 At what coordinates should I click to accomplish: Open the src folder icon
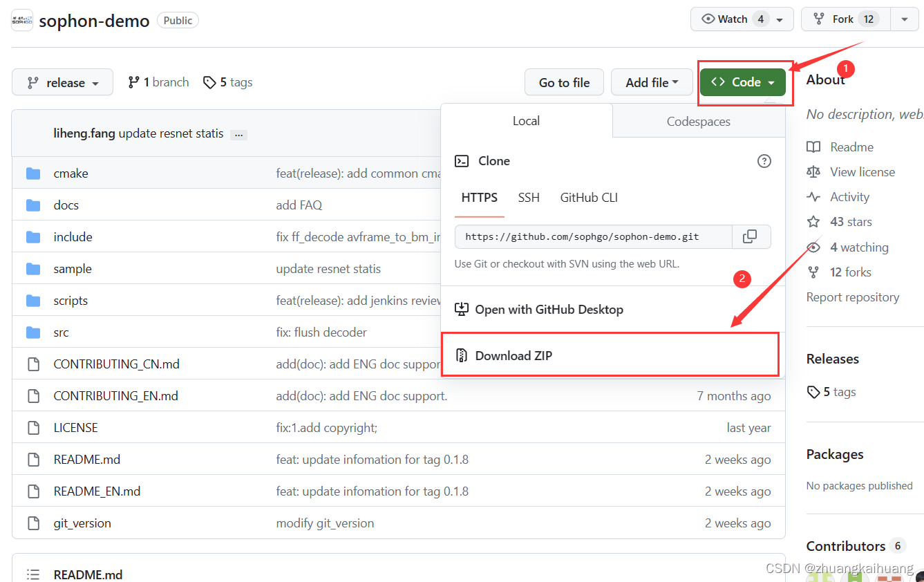coord(33,332)
